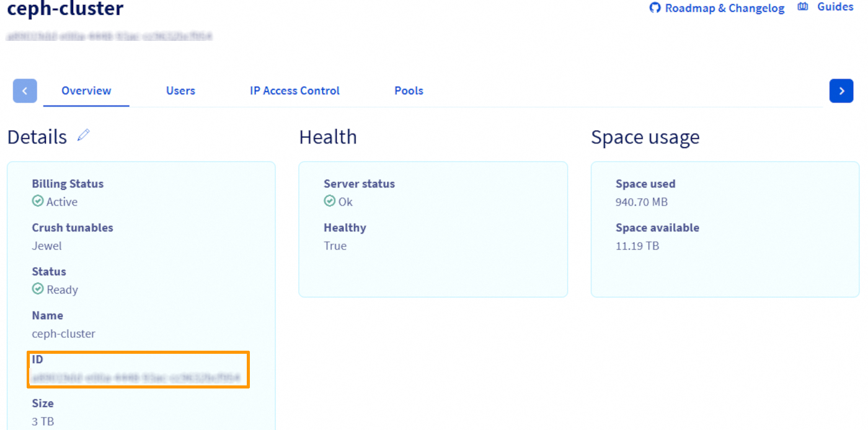Click the pencil icon next to Details
The image size is (868, 430).
pos(84,135)
